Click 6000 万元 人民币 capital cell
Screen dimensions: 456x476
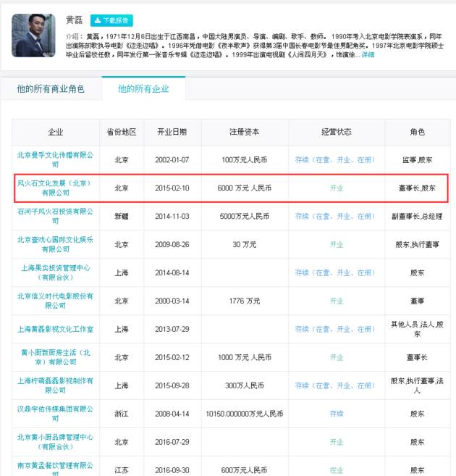click(x=245, y=188)
